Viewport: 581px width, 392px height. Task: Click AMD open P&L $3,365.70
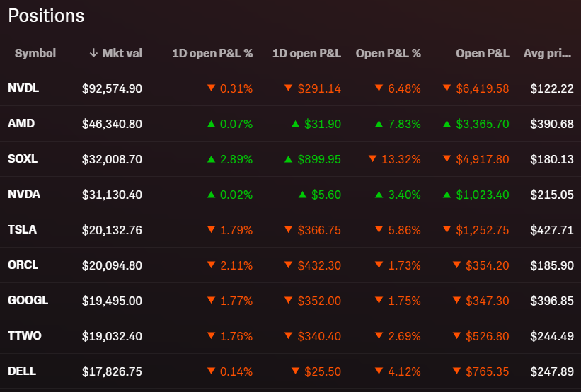click(482, 124)
